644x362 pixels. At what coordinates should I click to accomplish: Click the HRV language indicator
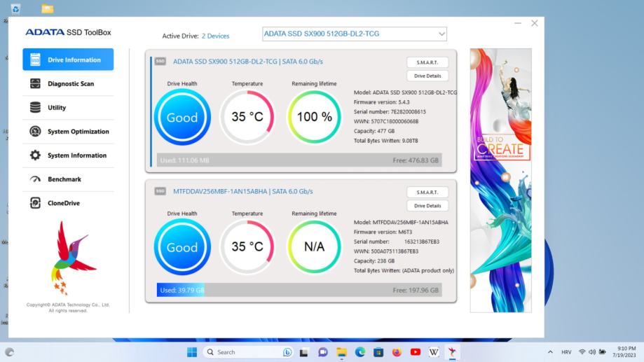566,352
